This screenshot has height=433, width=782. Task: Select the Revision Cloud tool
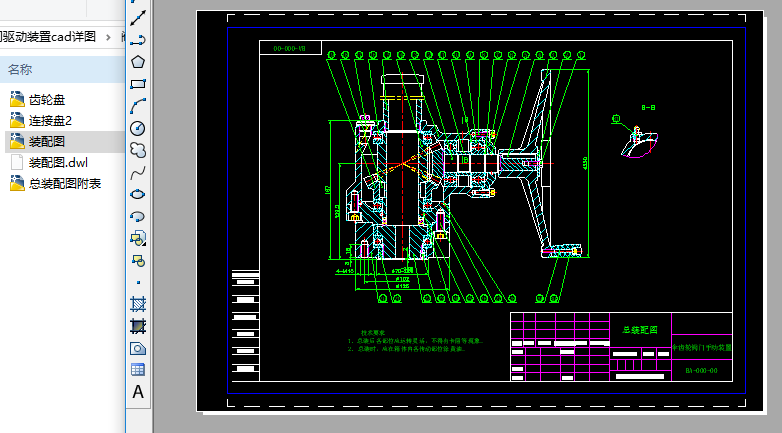coord(138,150)
